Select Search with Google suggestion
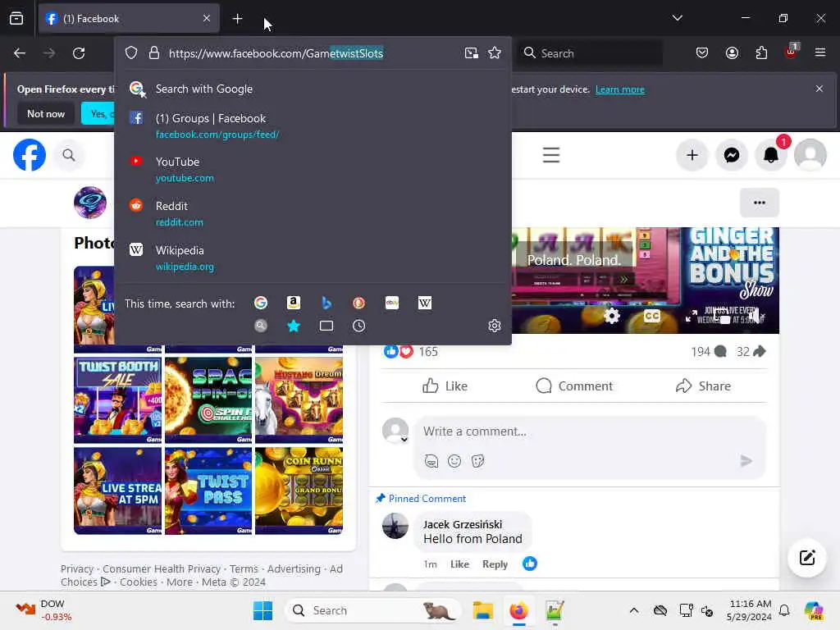The image size is (840, 630). [x=313, y=89]
